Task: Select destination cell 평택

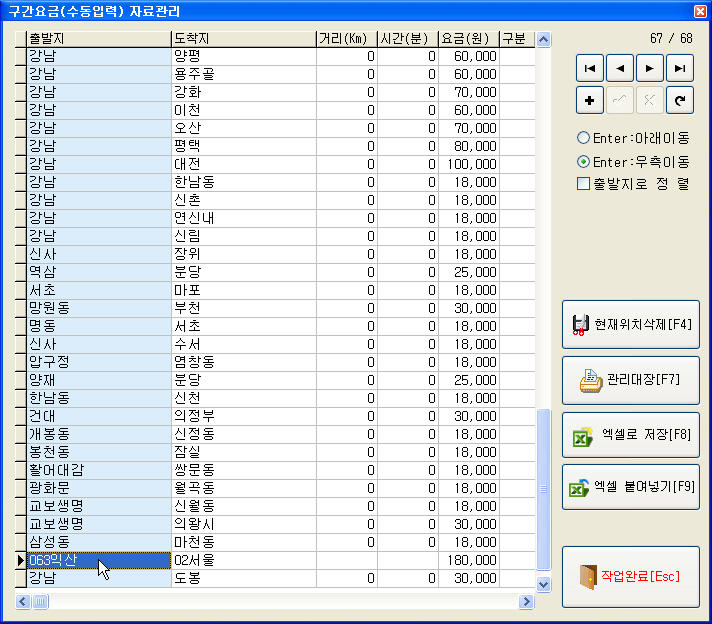Action: [x=244, y=147]
